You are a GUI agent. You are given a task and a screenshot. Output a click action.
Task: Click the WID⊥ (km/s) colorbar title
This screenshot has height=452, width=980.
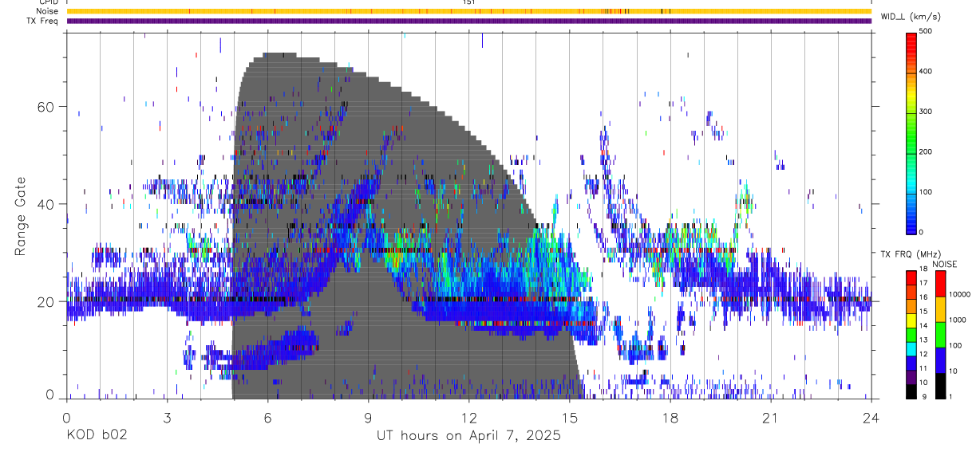(x=911, y=16)
